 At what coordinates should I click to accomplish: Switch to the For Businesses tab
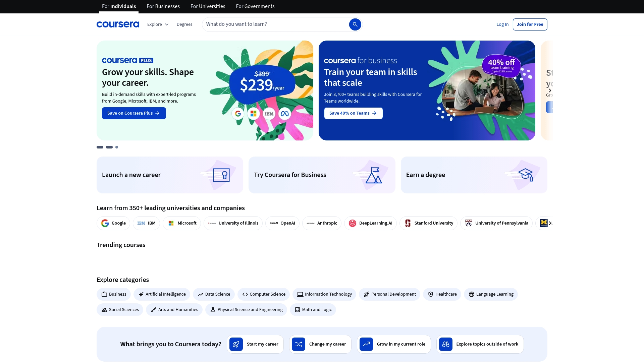point(163,6)
